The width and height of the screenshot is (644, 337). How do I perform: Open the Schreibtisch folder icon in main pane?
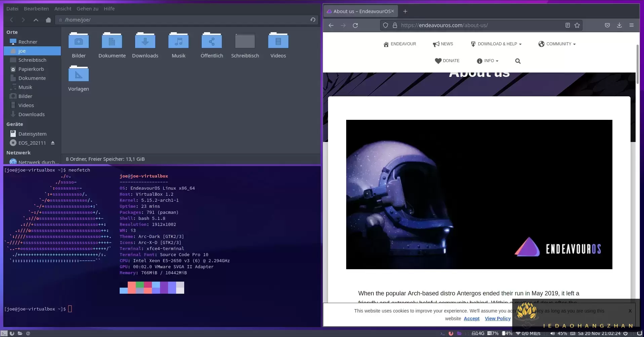[x=245, y=41]
